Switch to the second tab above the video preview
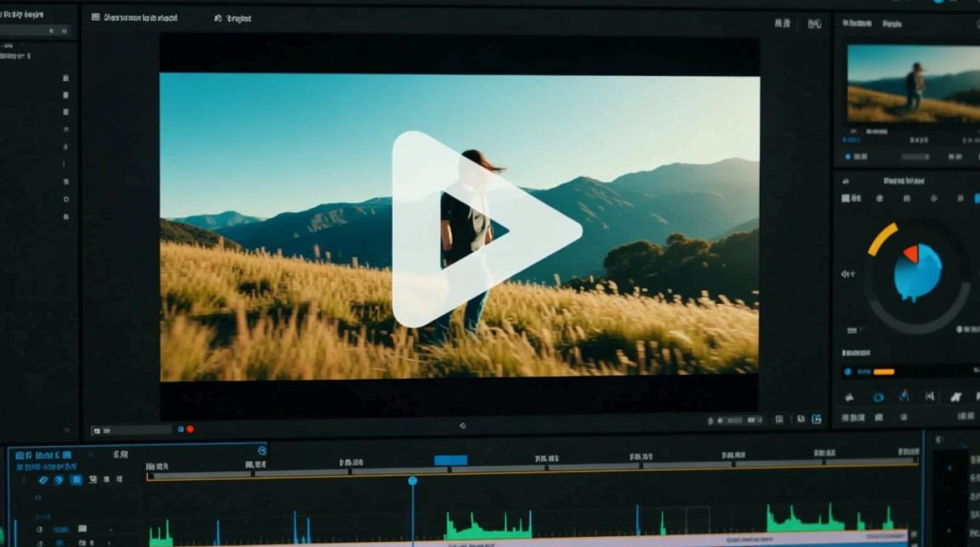Screen dimensions: 980x547 233,18
